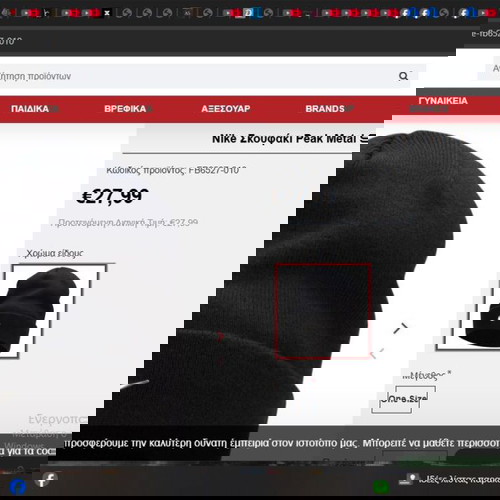Click the cookie notice text in the banner
The width and height of the screenshot is (500, 500).
point(282,443)
